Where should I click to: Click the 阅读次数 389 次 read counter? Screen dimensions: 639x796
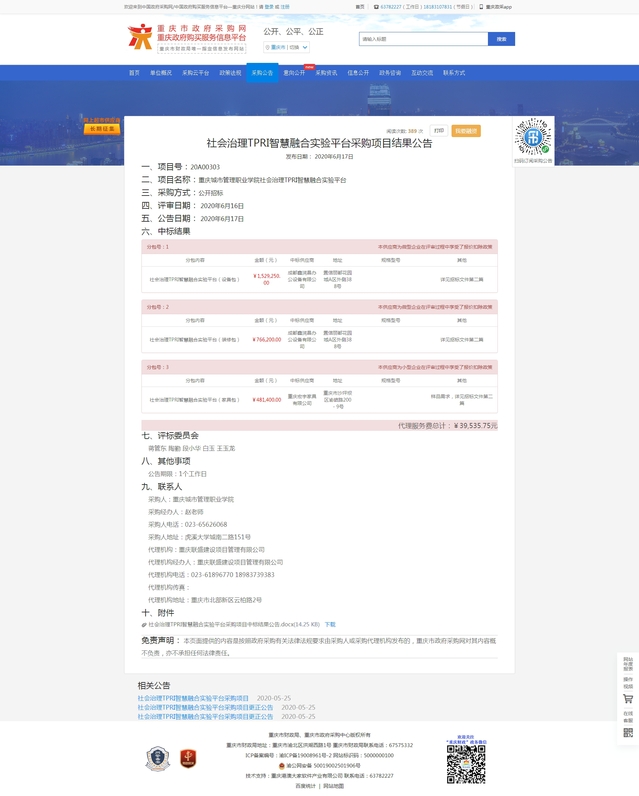tap(405, 131)
